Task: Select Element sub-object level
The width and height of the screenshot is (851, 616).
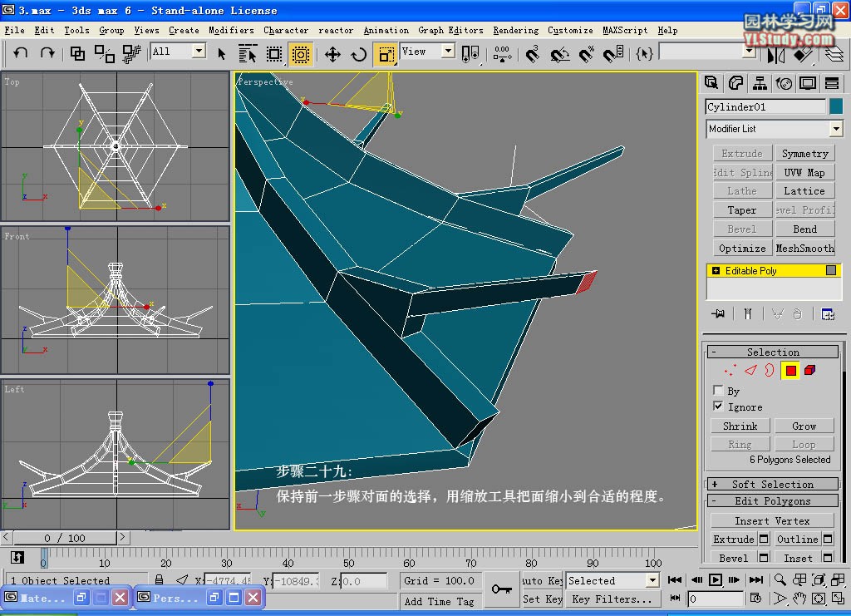Action: tap(809, 371)
